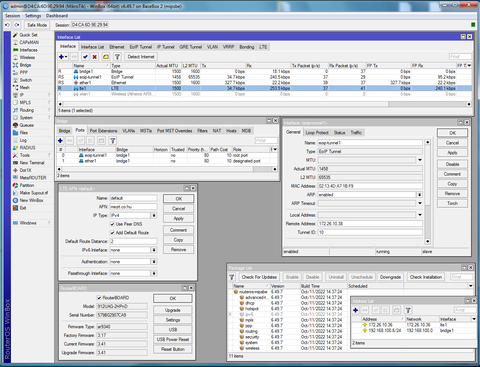The image size is (480, 367).
Task: Click the filter funnel icon in Bridge window
Action: click(x=113, y=141)
